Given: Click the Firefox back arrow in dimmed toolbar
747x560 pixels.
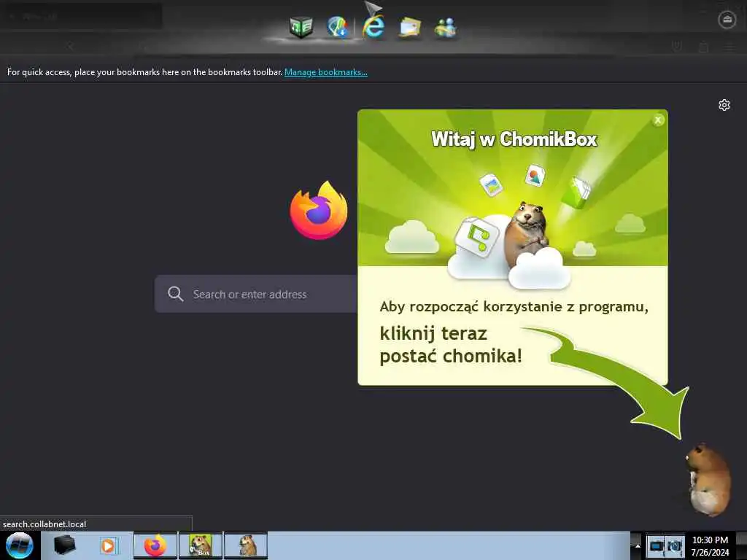Looking at the screenshot, I should (x=71, y=46).
